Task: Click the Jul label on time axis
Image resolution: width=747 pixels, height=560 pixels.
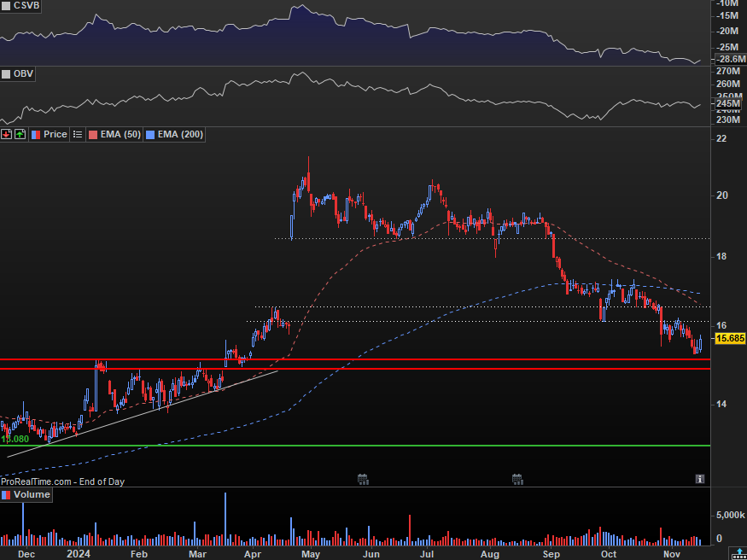Action: [427, 554]
